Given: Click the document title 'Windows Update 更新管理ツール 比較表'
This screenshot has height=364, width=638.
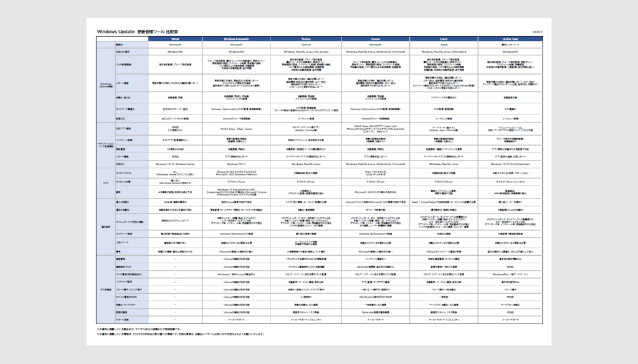Looking at the screenshot, I should pyautogui.click(x=141, y=31).
